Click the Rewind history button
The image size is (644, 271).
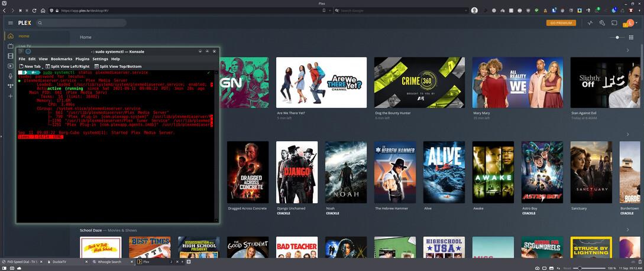(20, 10)
